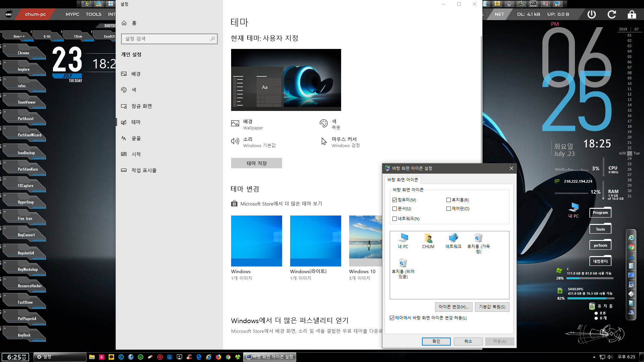Open 잠금 화면 in Settings sidebar
This screenshot has width=644, height=362.
pyautogui.click(x=169, y=106)
